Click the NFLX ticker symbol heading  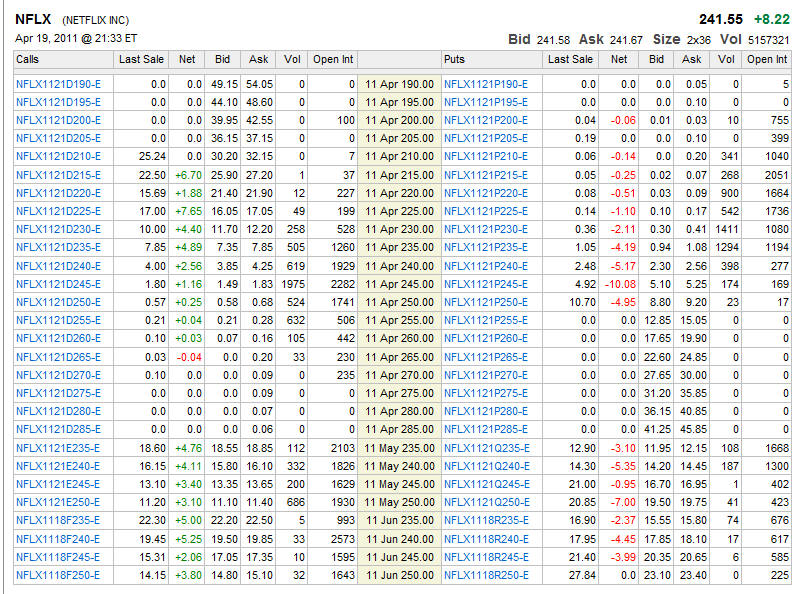point(34,19)
